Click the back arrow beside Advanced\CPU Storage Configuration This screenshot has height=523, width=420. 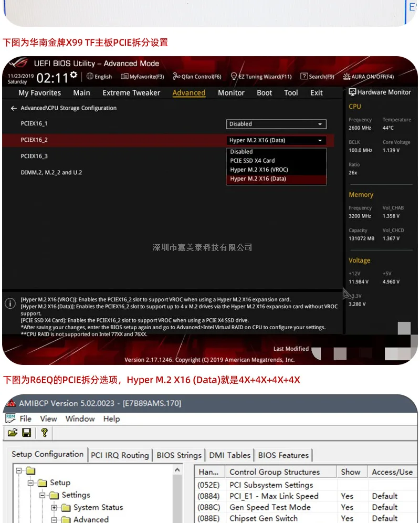coord(14,108)
